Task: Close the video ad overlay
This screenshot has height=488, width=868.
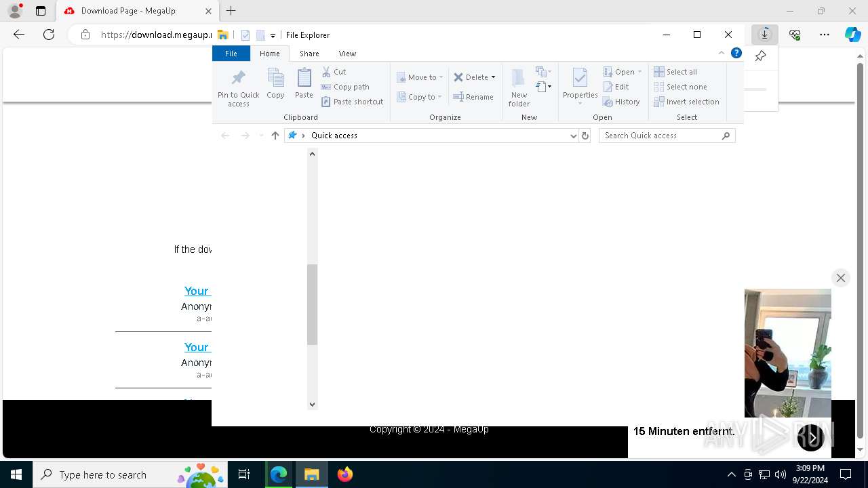Action: click(x=840, y=278)
